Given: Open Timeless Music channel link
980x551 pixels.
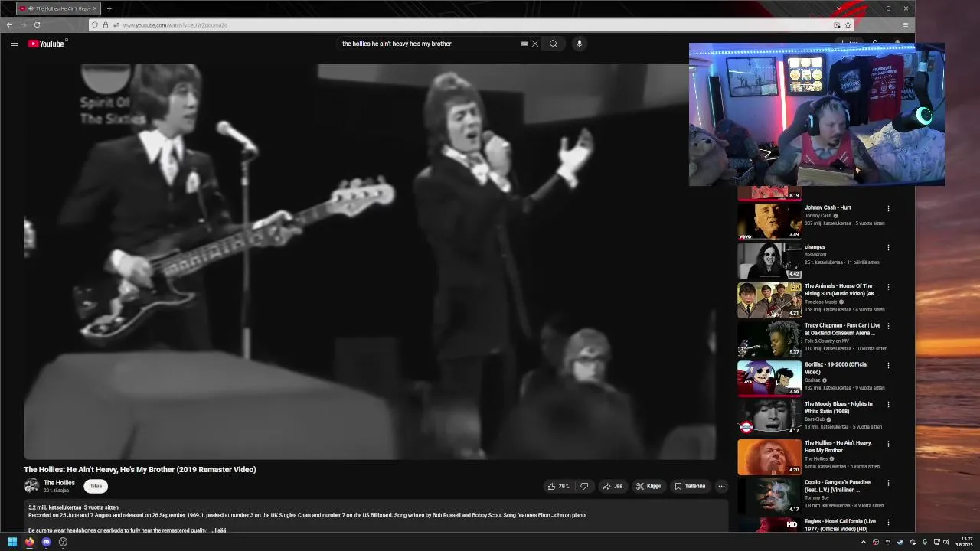Looking at the screenshot, I should click(x=821, y=302).
